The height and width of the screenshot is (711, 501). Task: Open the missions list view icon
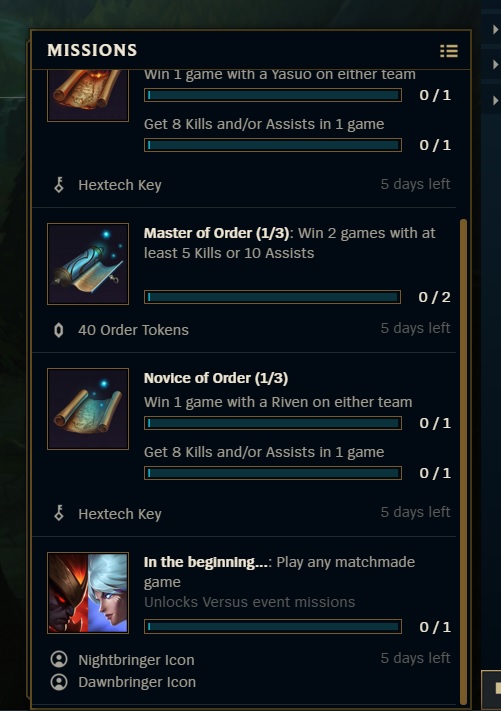[448, 51]
